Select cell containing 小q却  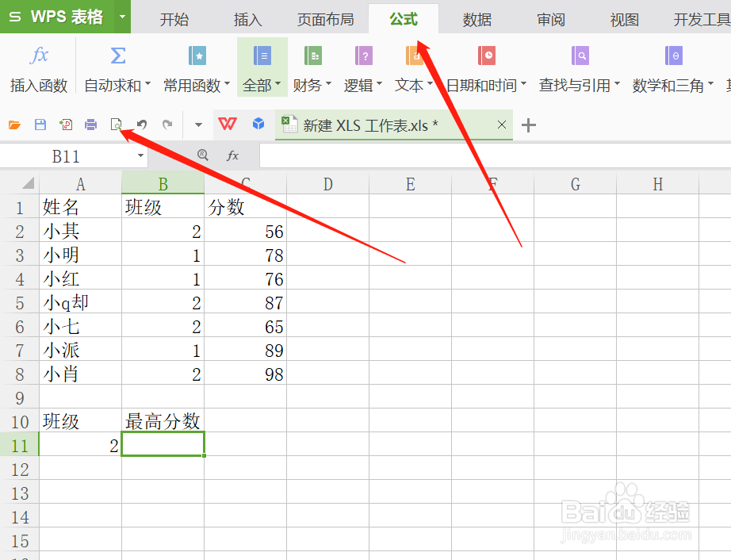coord(80,302)
